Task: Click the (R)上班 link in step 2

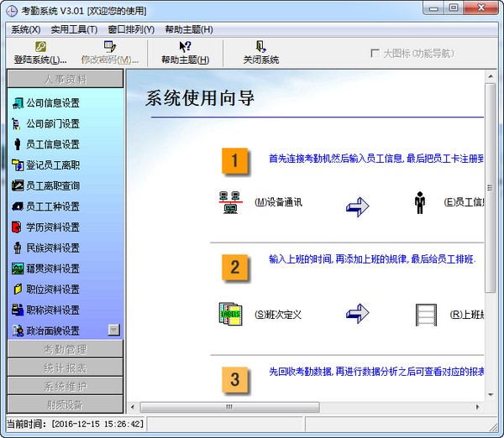Action: click(467, 315)
